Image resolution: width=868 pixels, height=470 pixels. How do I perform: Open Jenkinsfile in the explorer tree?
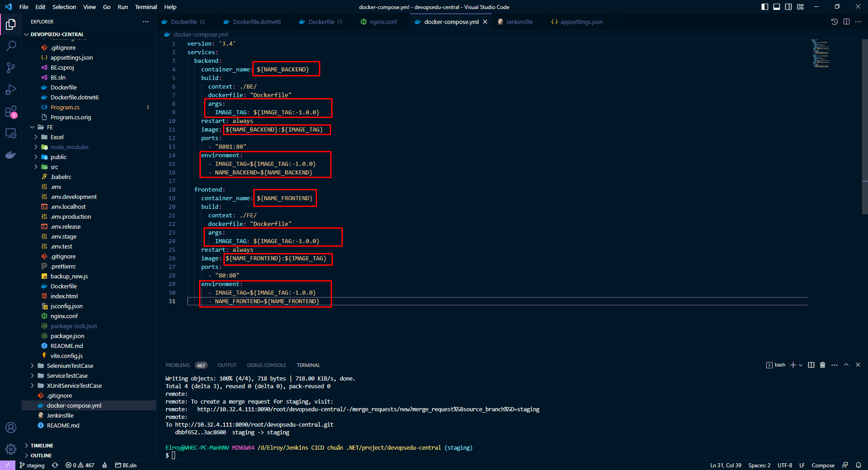60,416
